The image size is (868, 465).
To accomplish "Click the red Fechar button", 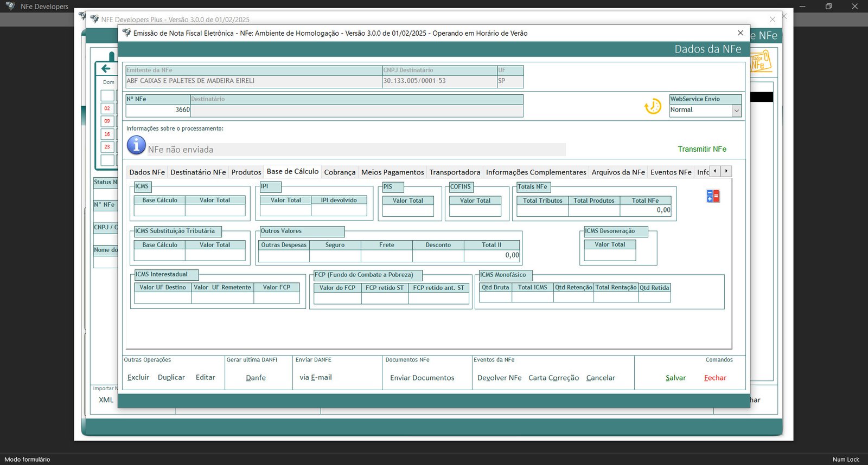I will click(x=714, y=378).
